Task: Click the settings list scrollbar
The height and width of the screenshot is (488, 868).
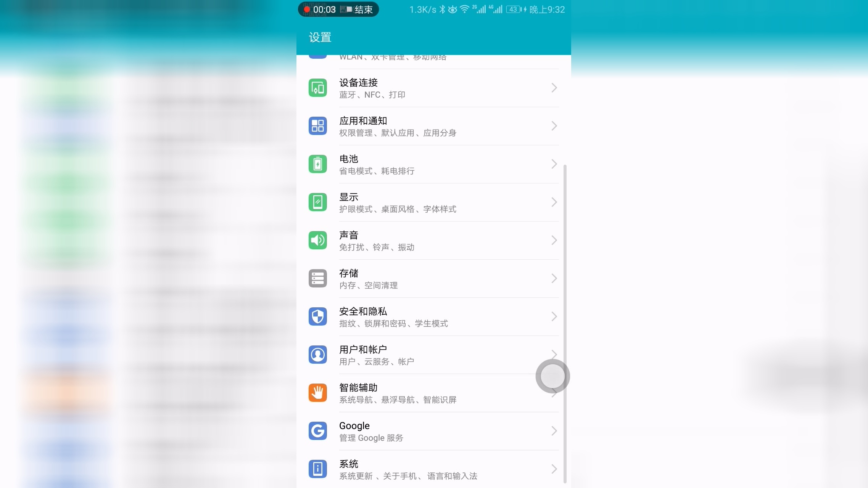Action: pyautogui.click(x=565, y=324)
